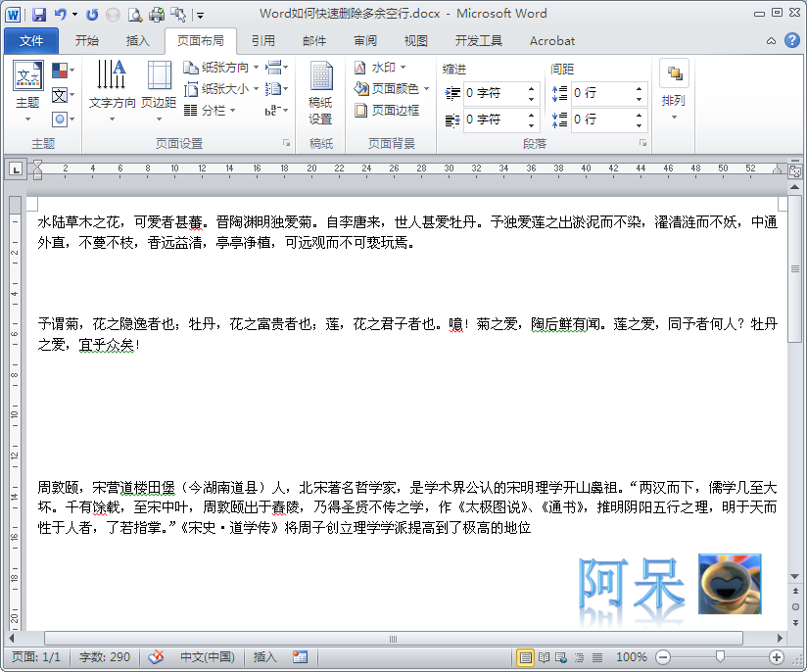Open the line numbers icon menu
The height and width of the screenshot is (672, 807).
pyautogui.click(x=276, y=89)
